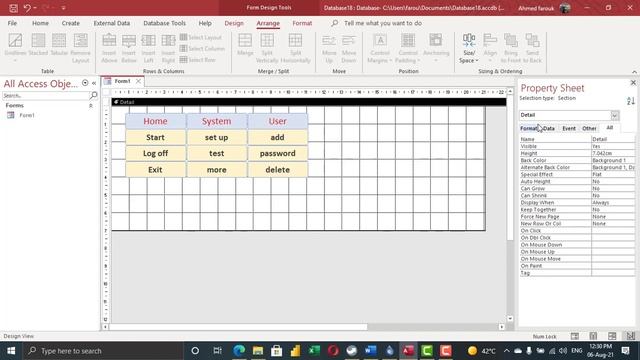Screen dimensions: 640x360
Task: Click the Move Down icon
Action: point(349,48)
